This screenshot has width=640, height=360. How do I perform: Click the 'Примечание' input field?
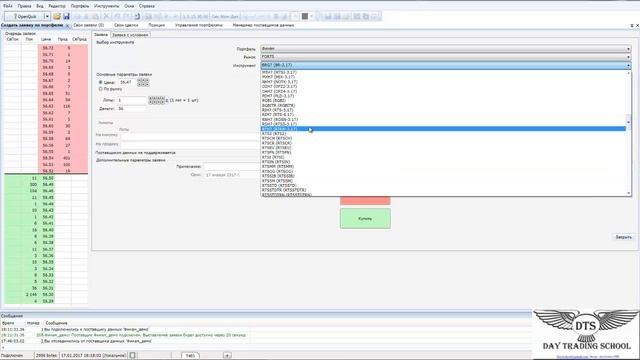[x=232, y=167]
